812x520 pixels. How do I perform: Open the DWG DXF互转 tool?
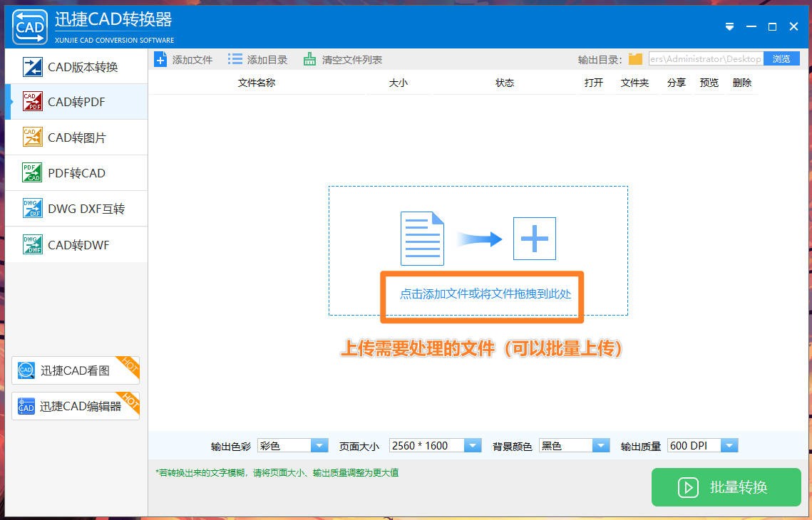pos(76,208)
